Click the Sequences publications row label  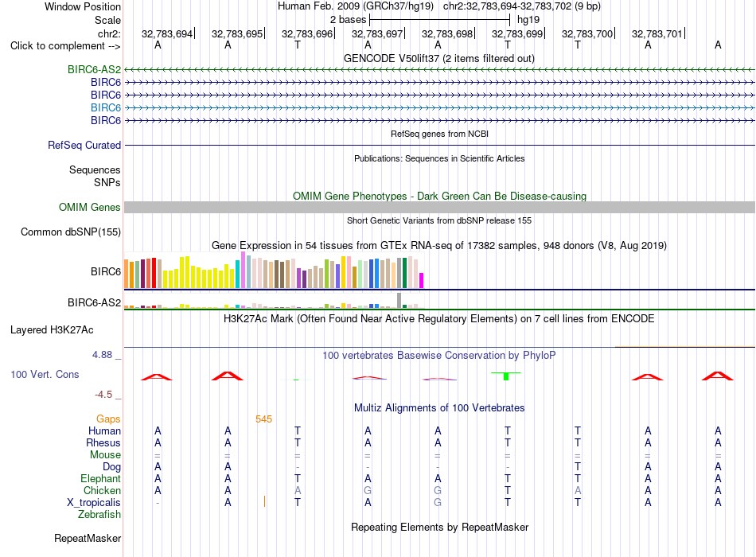pos(95,169)
